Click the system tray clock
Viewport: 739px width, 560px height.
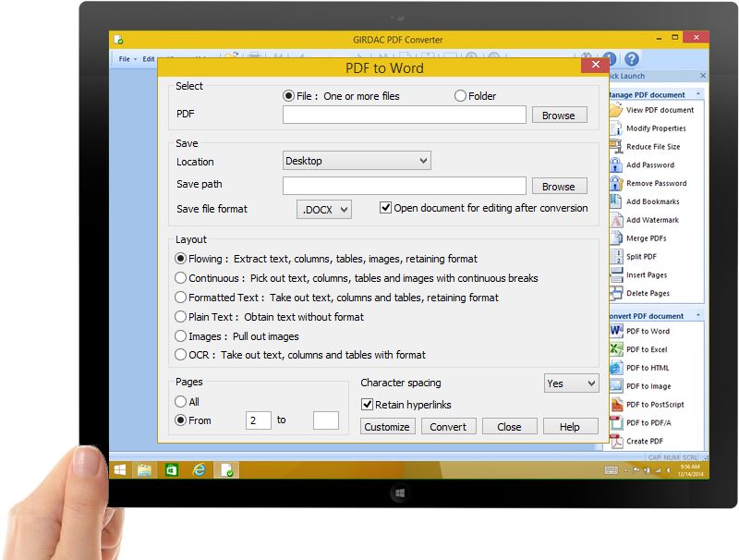pyautogui.click(x=690, y=470)
